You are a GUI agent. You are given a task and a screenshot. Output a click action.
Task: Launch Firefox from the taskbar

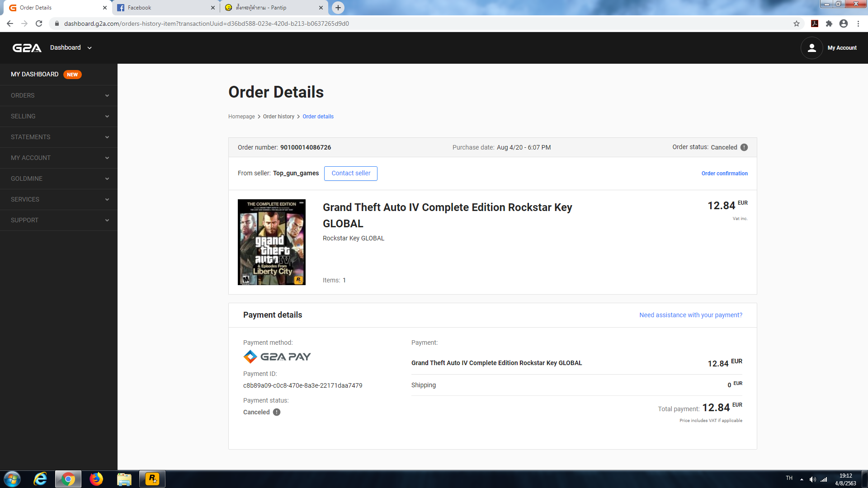coord(96,479)
